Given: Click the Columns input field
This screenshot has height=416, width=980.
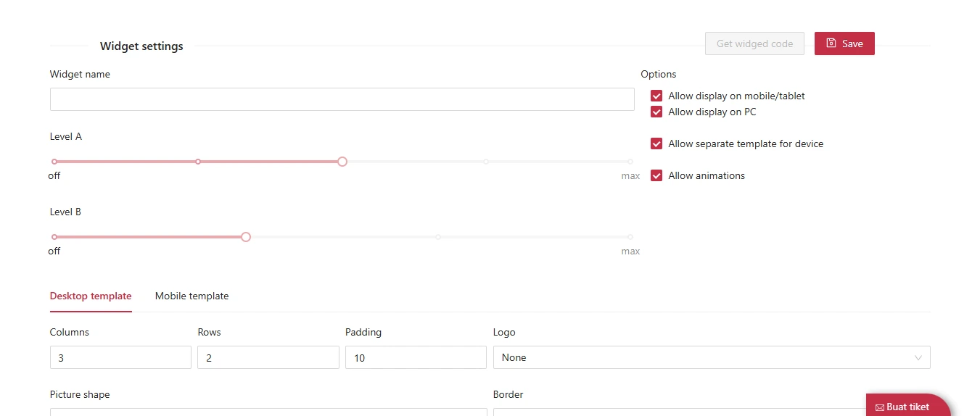Looking at the screenshot, I should pyautogui.click(x=120, y=357).
